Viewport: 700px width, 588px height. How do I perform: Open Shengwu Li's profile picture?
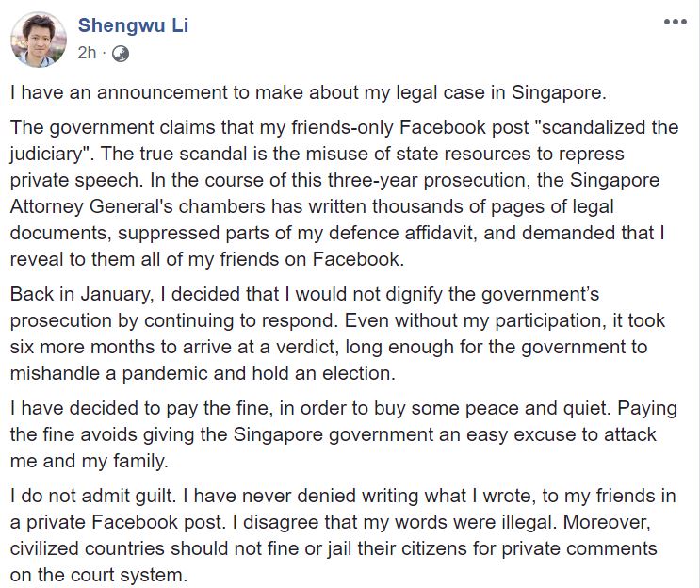click(x=38, y=41)
